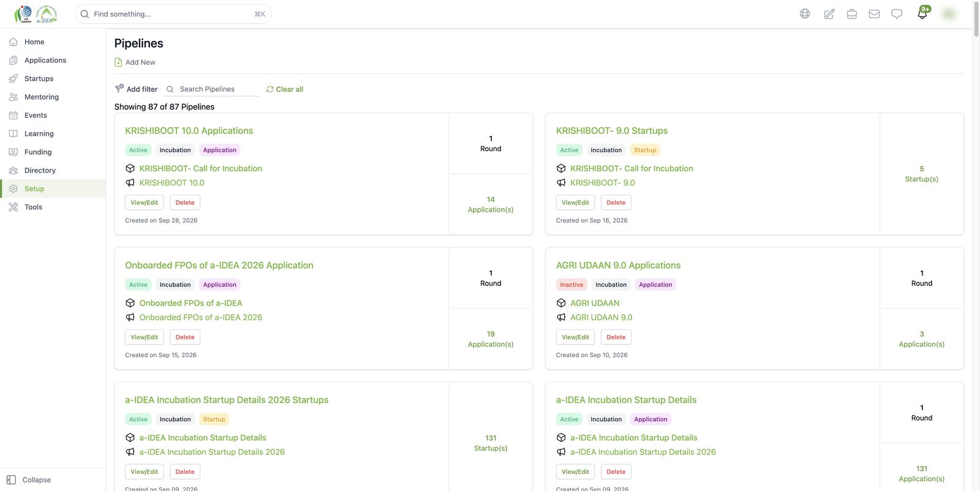
Task: Click the Collapse sidebar icon
Action: [11, 480]
